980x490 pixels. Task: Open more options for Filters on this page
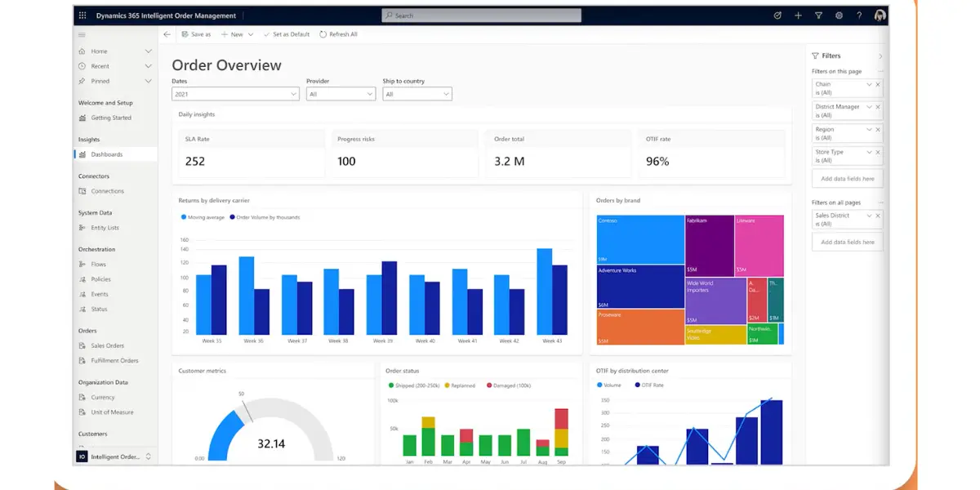click(880, 71)
